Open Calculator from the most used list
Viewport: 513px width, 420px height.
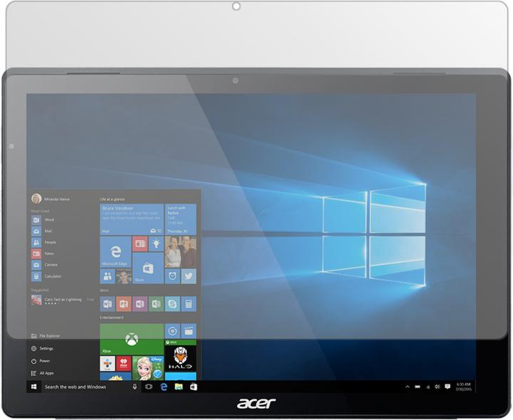[x=46, y=276]
